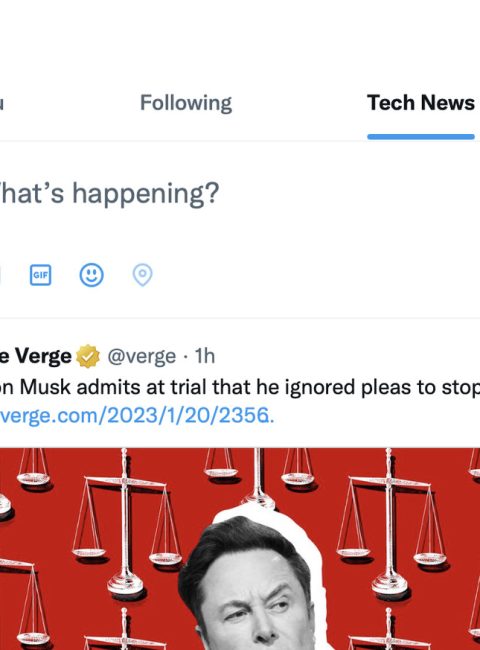Tag a location with the pin icon
480x650 pixels.
[143, 275]
